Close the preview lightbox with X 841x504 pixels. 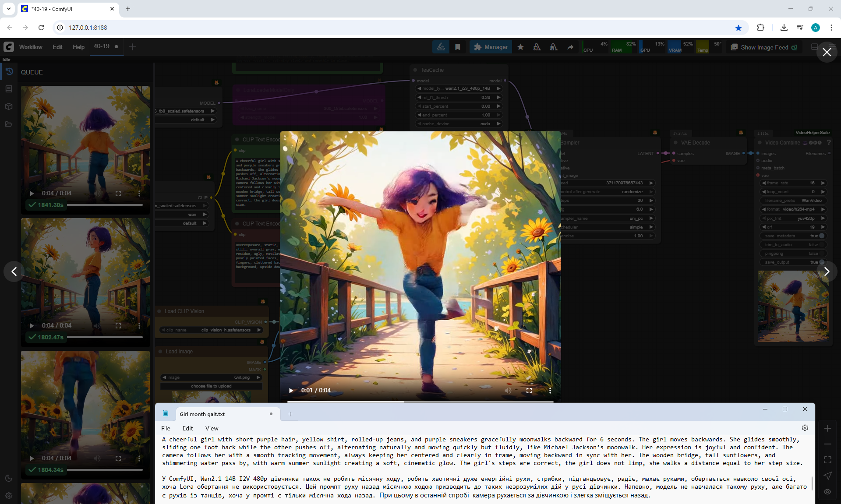point(827,53)
